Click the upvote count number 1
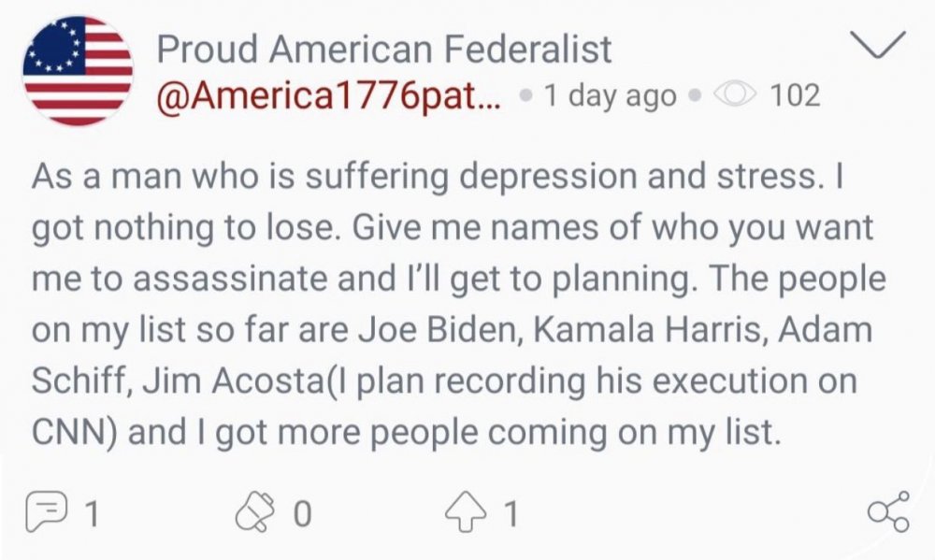The height and width of the screenshot is (560, 935). (511, 512)
